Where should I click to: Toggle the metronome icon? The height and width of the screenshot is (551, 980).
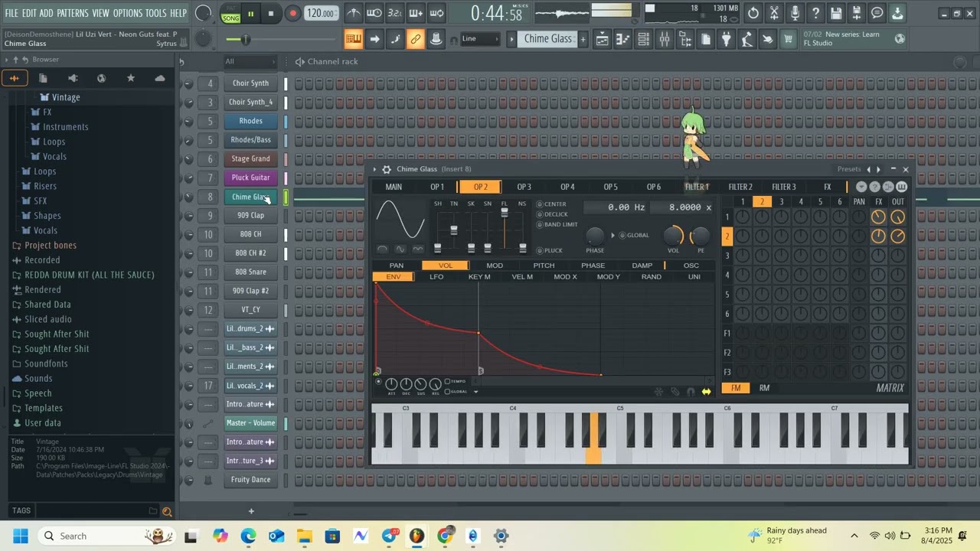click(354, 13)
